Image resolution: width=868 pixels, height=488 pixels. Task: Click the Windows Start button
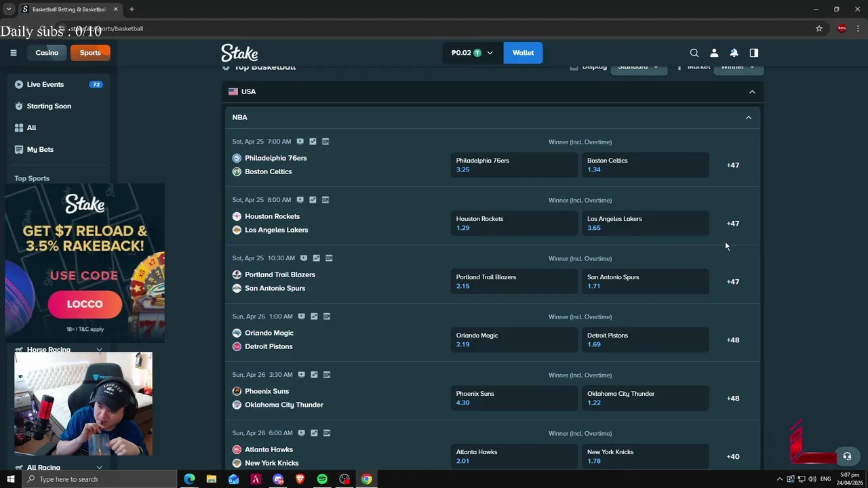tap(10, 479)
